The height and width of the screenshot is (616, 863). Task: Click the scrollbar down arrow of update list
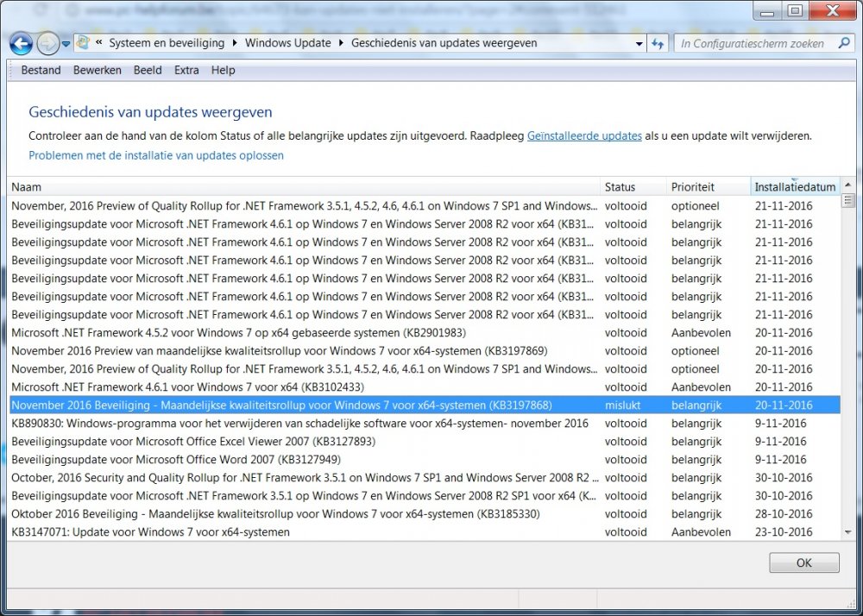click(847, 532)
